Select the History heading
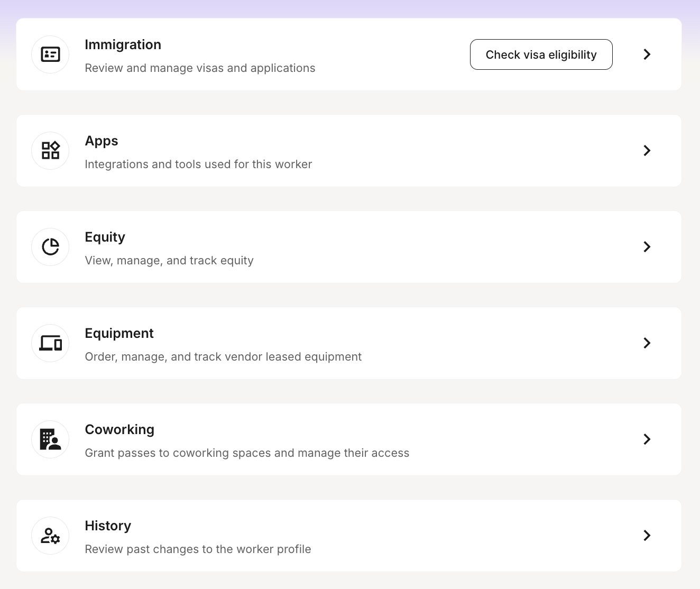Image resolution: width=700 pixels, height=589 pixels. (108, 526)
